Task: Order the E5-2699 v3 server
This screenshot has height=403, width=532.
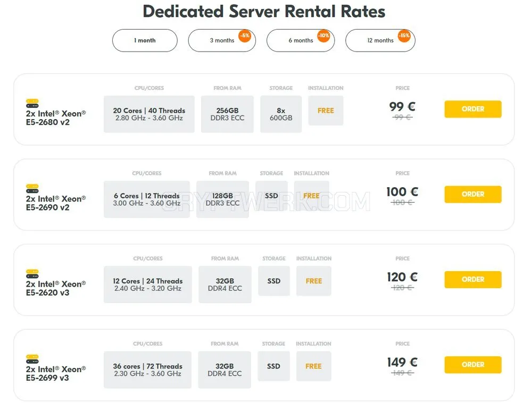Action: point(473,365)
